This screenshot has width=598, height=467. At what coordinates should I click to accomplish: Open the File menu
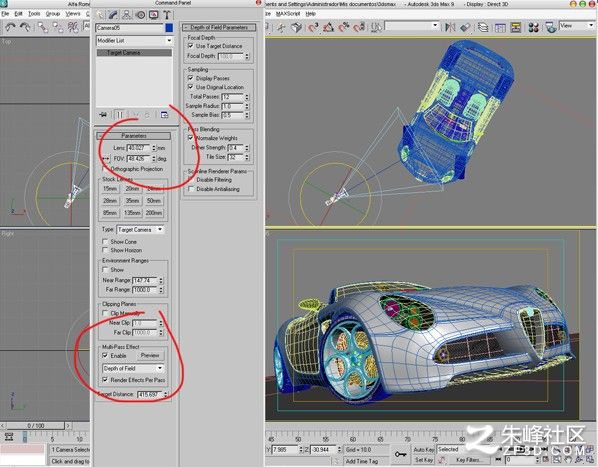point(5,14)
